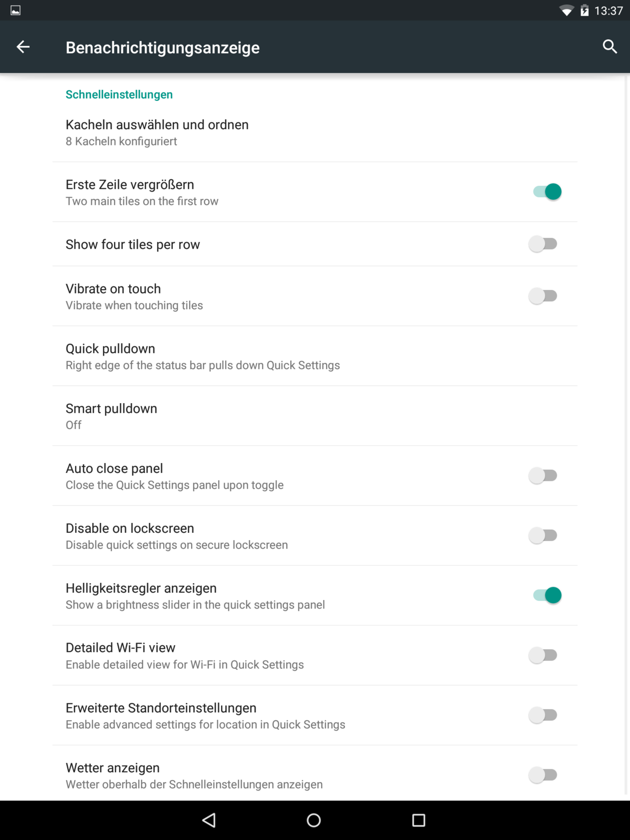
Task: Disable Erste Zeile vergrößern switch
Action: click(547, 192)
